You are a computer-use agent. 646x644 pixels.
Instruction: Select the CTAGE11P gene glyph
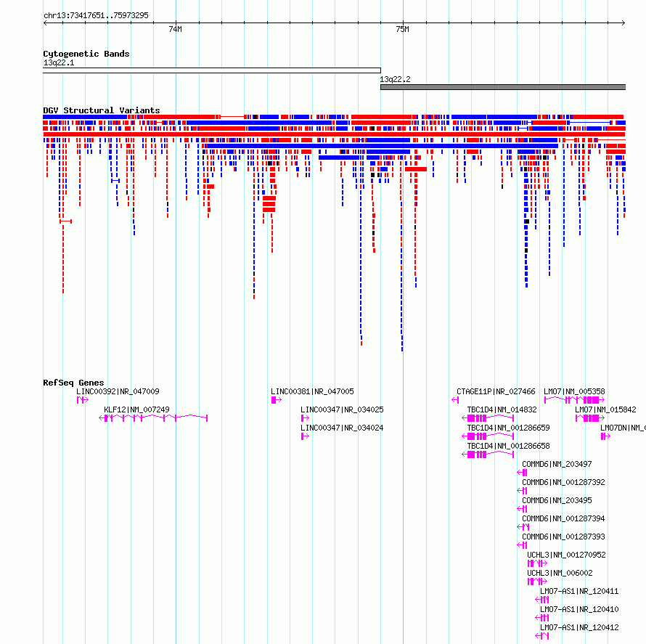coord(455,399)
